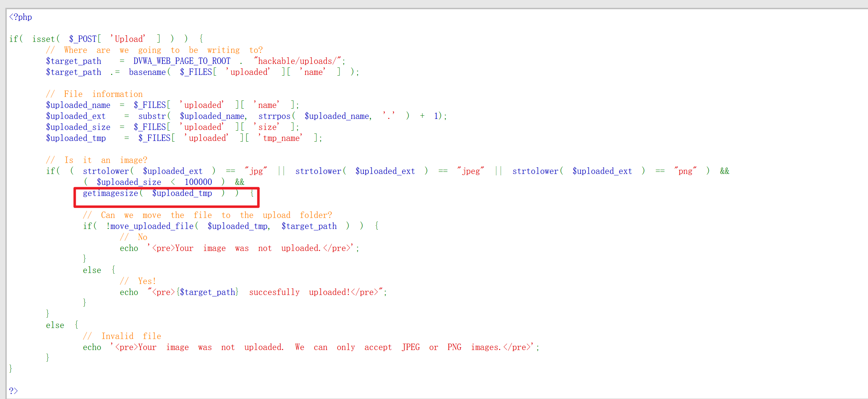This screenshot has width=868, height=399.
Task: Click the strrpos function name
Action: tap(274, 116)
